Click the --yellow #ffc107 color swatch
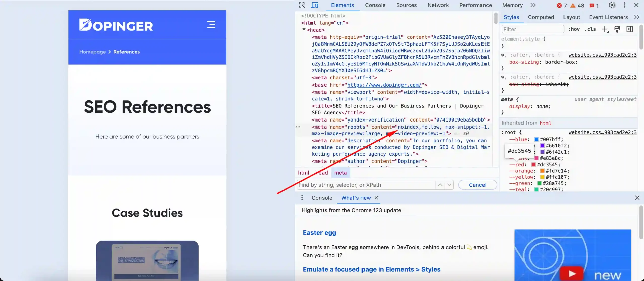This screenshot has width=644, height=281. pyautogui.click(x=542, y=177)
